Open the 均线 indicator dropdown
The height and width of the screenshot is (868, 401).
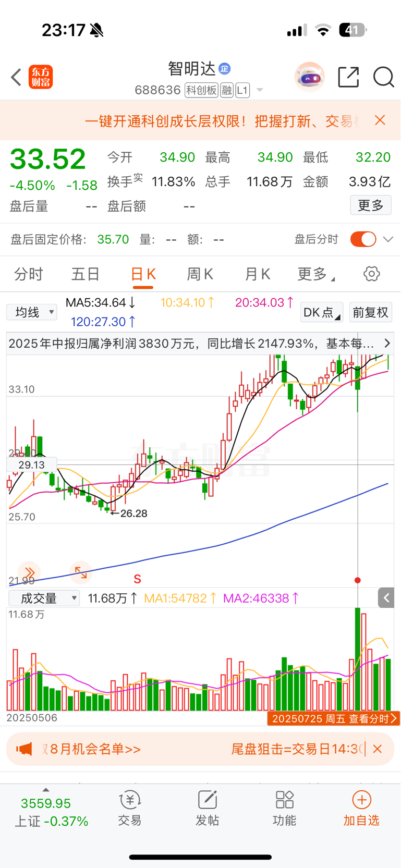click(32, 312)
